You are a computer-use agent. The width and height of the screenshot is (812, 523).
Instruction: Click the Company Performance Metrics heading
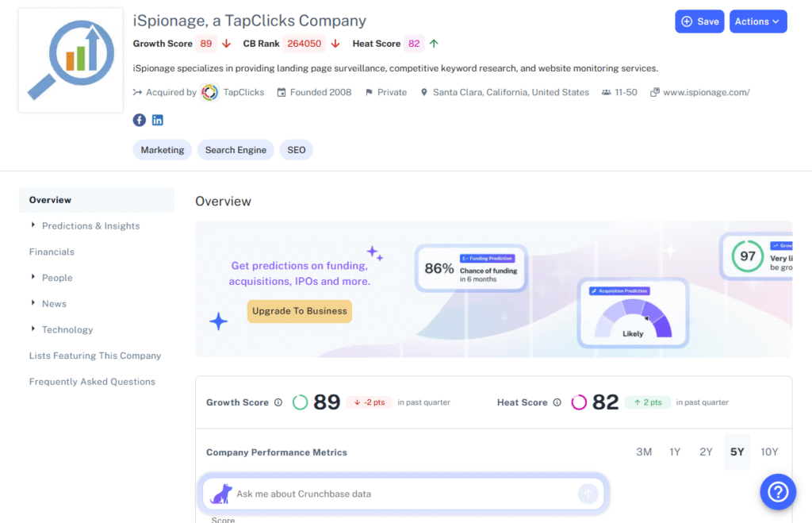point(277,452)
